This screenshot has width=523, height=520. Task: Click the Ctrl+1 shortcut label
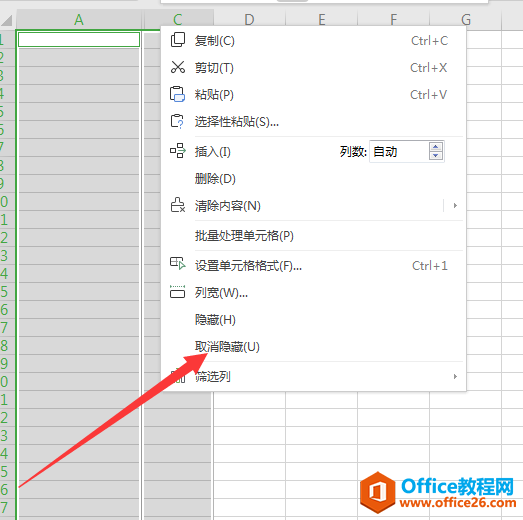pyautogui.click(x=430, y=266)
